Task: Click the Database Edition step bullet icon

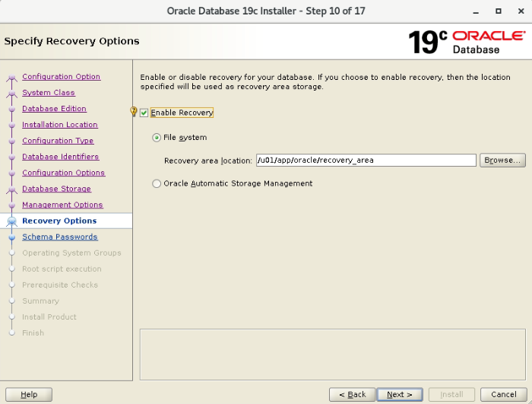Action: click(x=12, y=109)
